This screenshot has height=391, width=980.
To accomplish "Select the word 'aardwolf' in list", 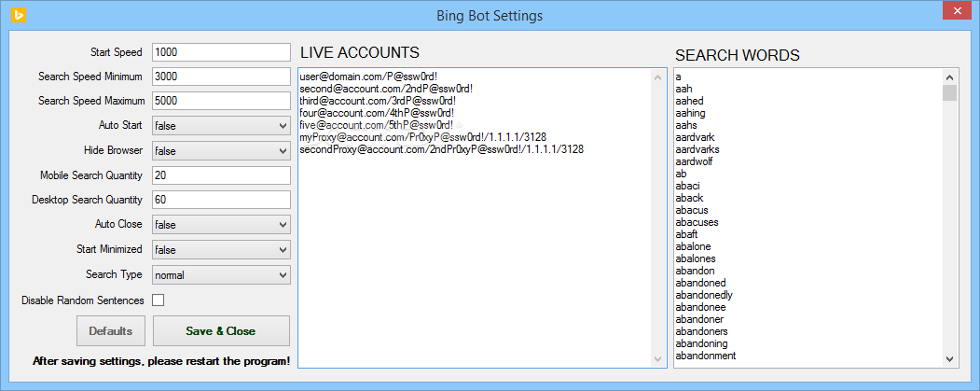I will (x=695, y=161).
